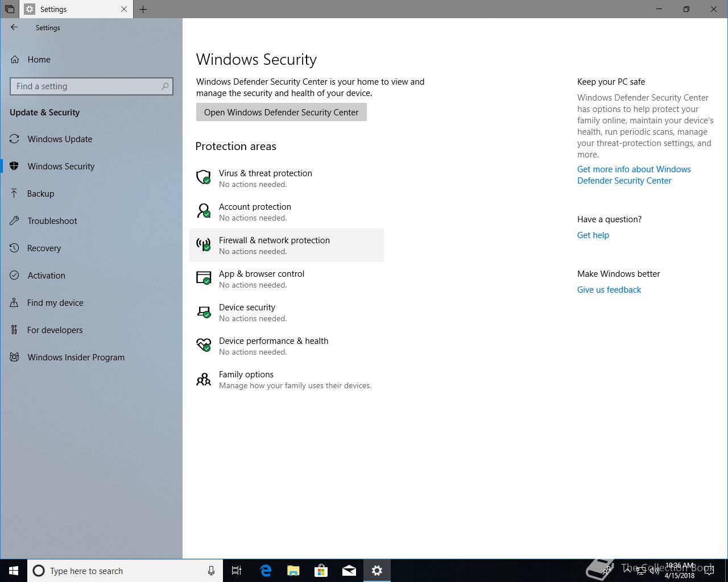The height and width of the screenshot is (582, 728).
Task: Open the Mail app from the taskbar
Action: coord(349,571)
